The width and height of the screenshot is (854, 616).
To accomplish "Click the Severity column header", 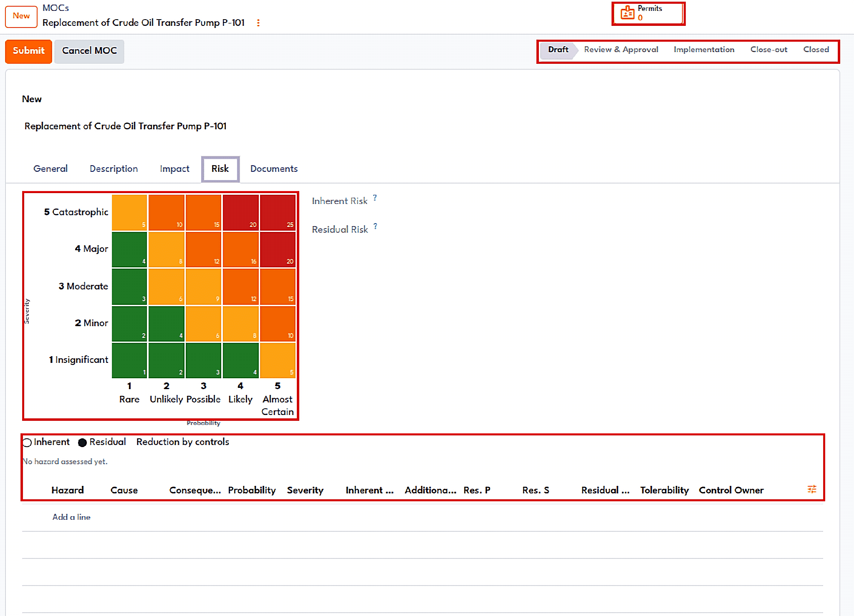I will point(305,490).
